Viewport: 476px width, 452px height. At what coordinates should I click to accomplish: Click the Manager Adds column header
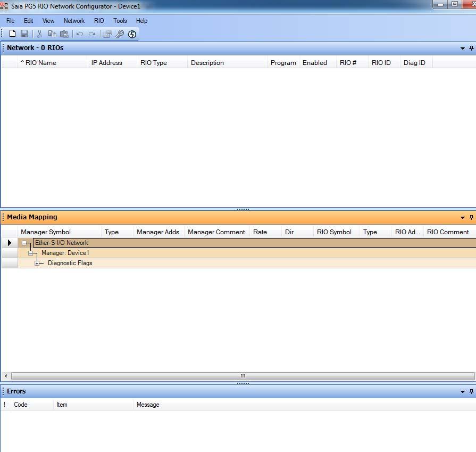pos(158,232)
